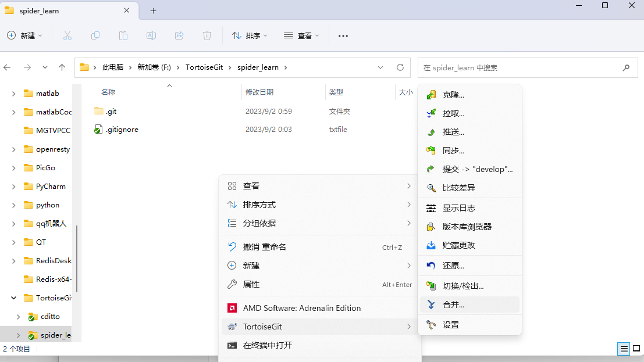This screenshot has height=362, width=644.
Task: Open the View (查看) toolbar dropdown
Action: click(301, 35)
